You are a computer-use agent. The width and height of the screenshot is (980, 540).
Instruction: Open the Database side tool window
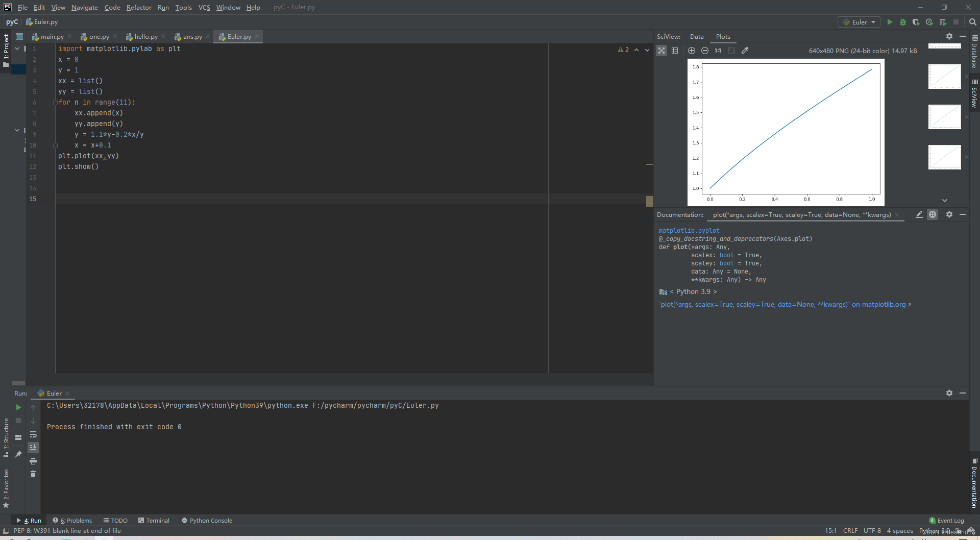(x=974, y=52)
